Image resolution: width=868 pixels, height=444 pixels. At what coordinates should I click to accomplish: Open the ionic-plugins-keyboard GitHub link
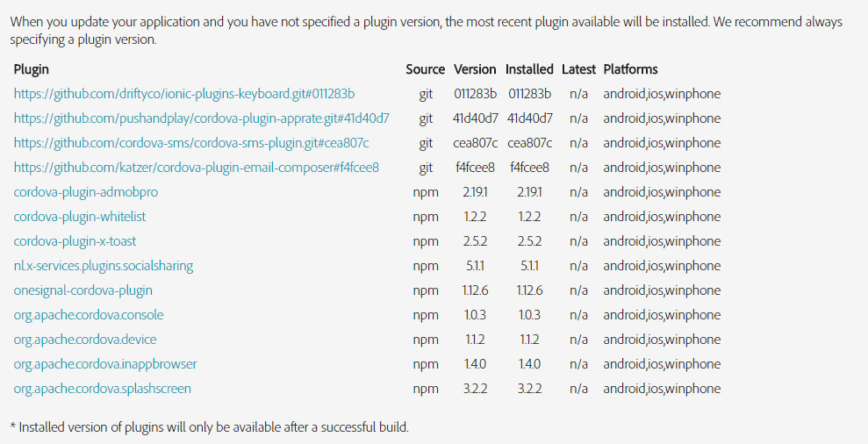click(184, 94)
